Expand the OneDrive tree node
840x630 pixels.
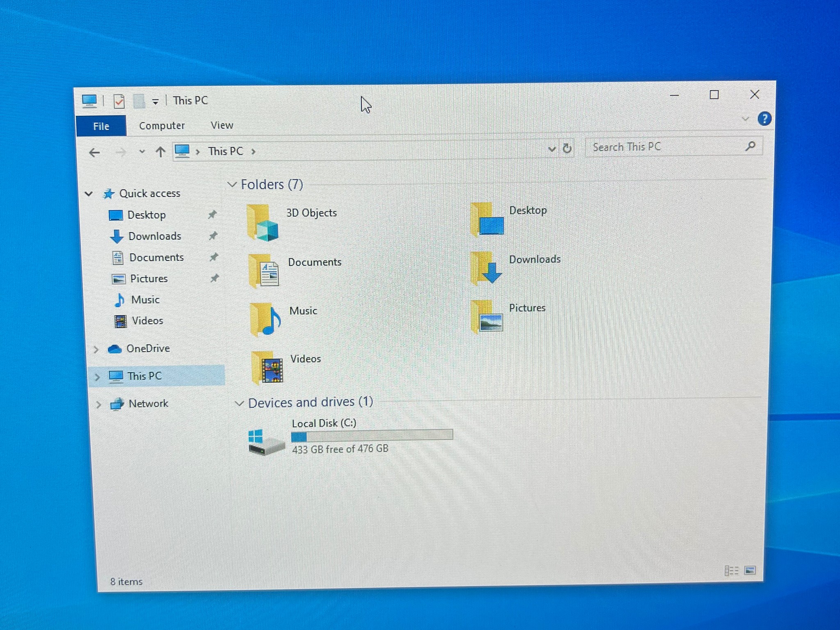(96, 349)
